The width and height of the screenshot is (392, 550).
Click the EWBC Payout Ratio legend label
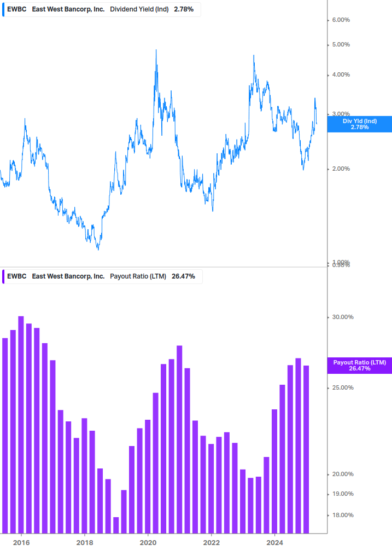102,276
